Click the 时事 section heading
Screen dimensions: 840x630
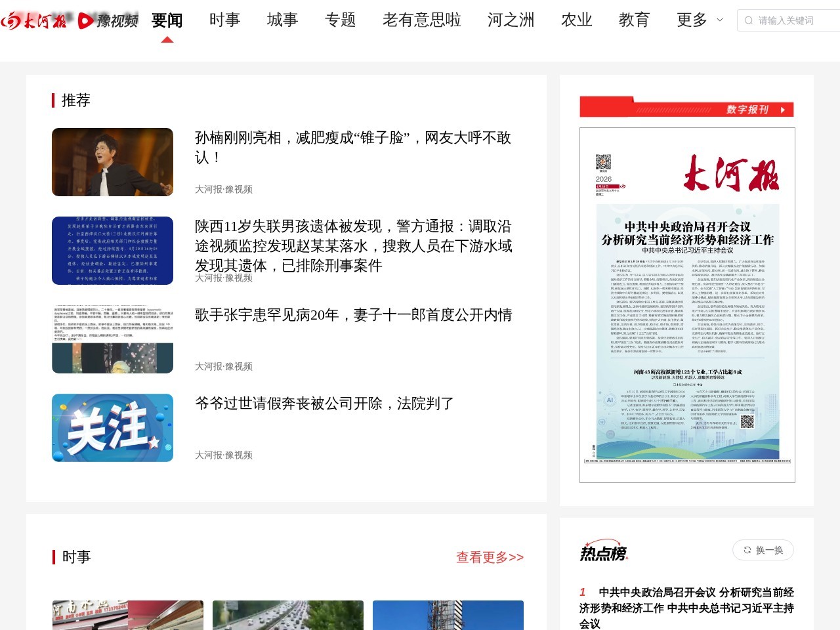click(x=76, y=557)
